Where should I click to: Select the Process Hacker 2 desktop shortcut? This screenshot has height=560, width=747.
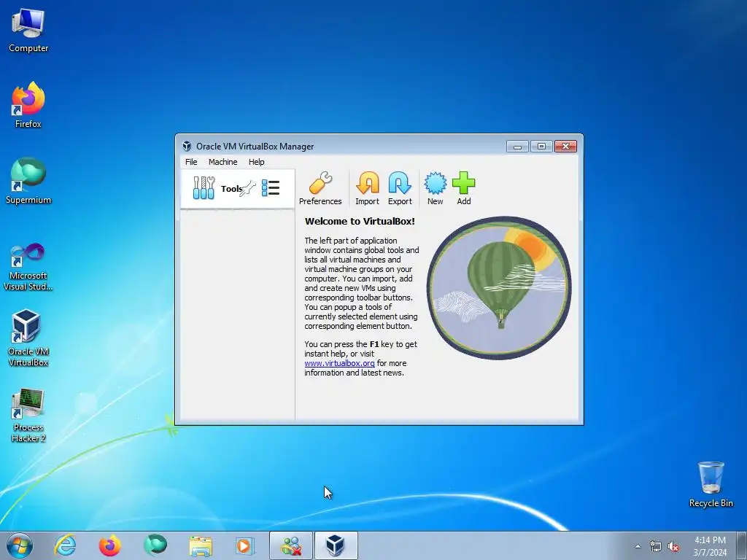(x=28, y=415)
